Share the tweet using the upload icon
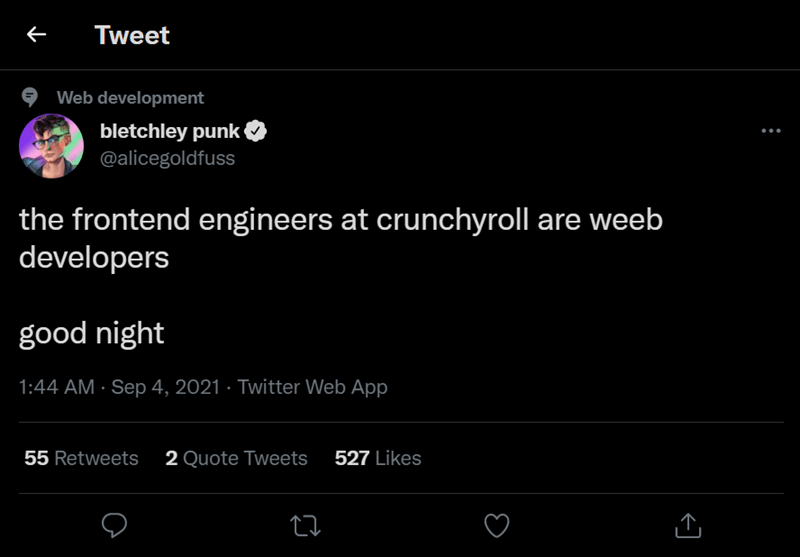This screenshot has height=557, width=800. click(x=687, y=524)
